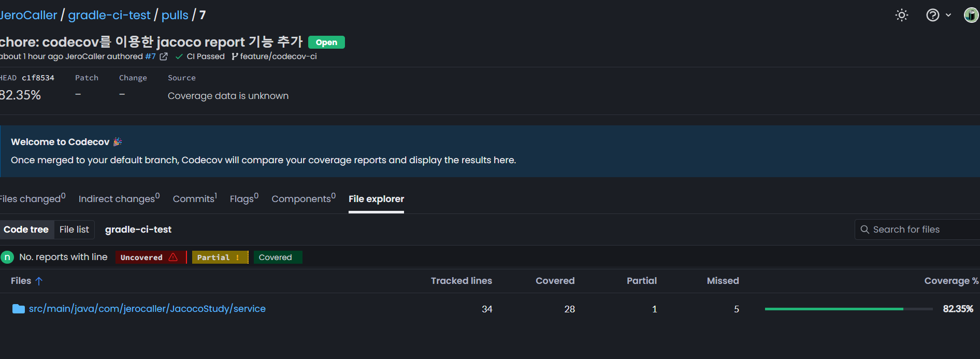The width and height of the screenshot is (980, 359).
Task: Switch to the Indirect changes tab
Action: (118, 199)
